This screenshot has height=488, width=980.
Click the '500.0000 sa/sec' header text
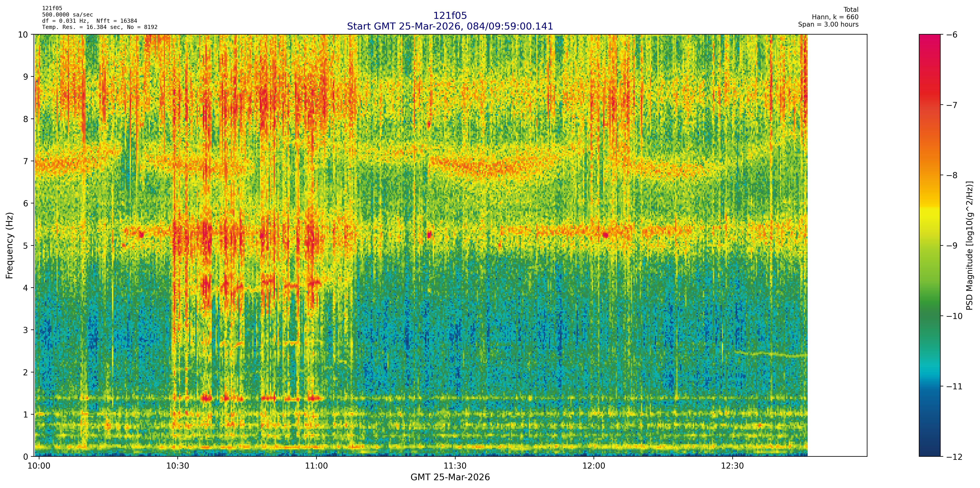click(67, 15)
